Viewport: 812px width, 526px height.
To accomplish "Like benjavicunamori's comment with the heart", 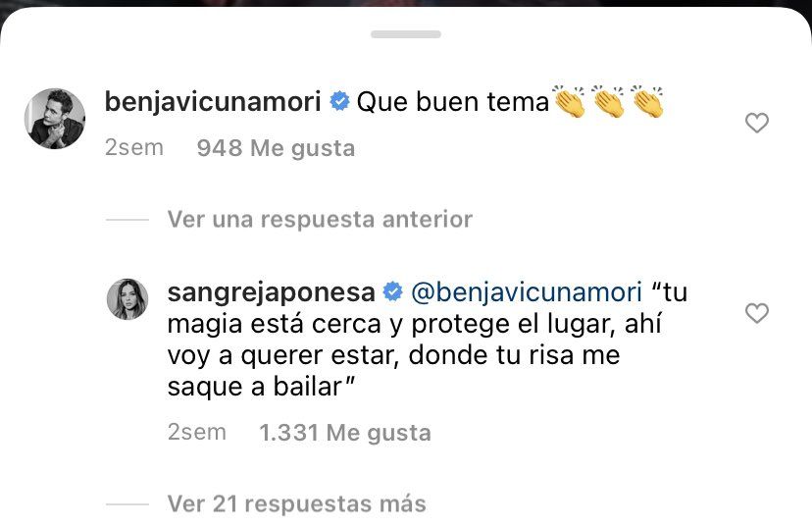I will point(756,123).
